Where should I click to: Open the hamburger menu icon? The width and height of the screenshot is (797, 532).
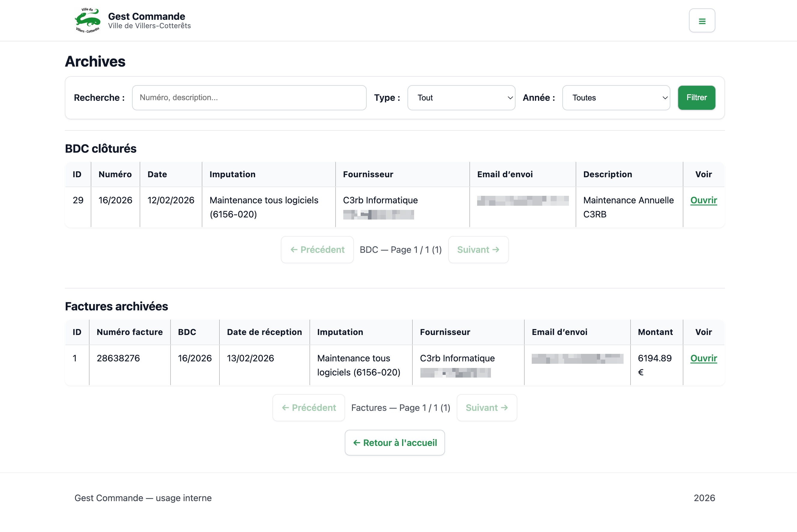click(702, 21)
